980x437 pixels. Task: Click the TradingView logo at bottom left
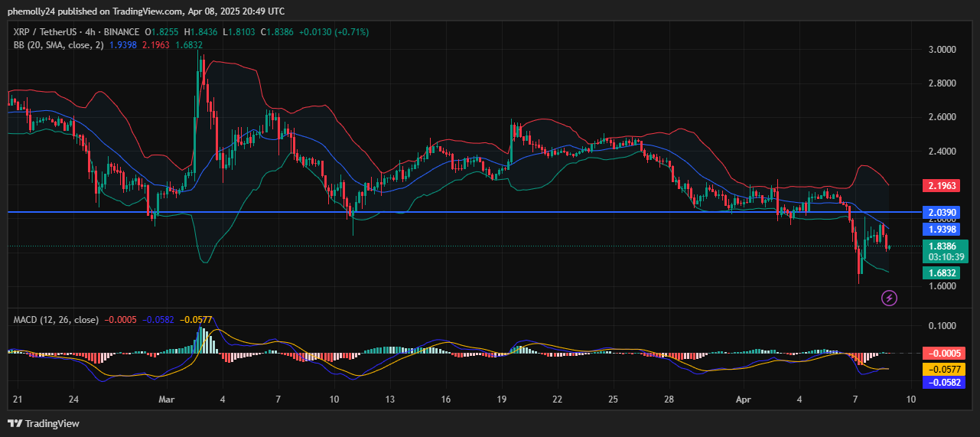tap(44, 423)
